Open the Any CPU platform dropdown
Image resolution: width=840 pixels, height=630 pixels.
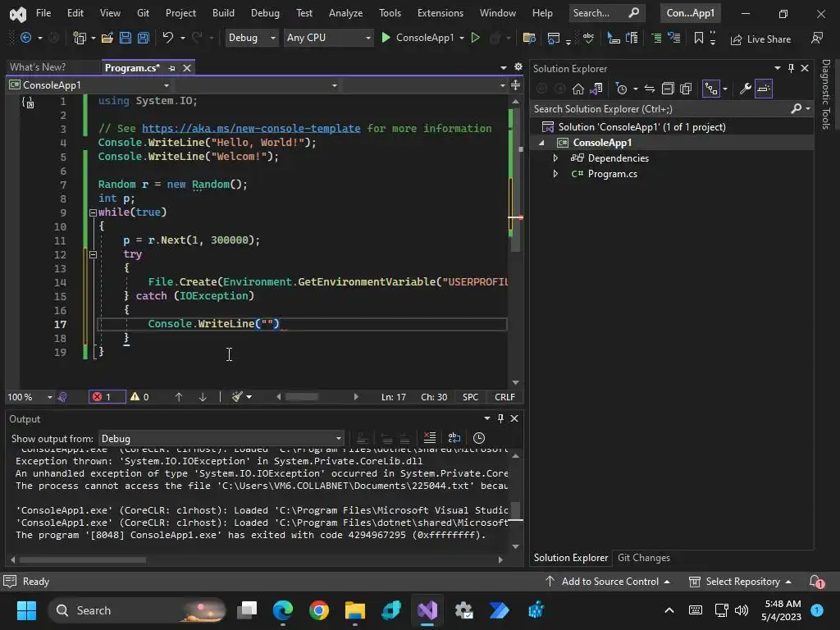point(328,38)
